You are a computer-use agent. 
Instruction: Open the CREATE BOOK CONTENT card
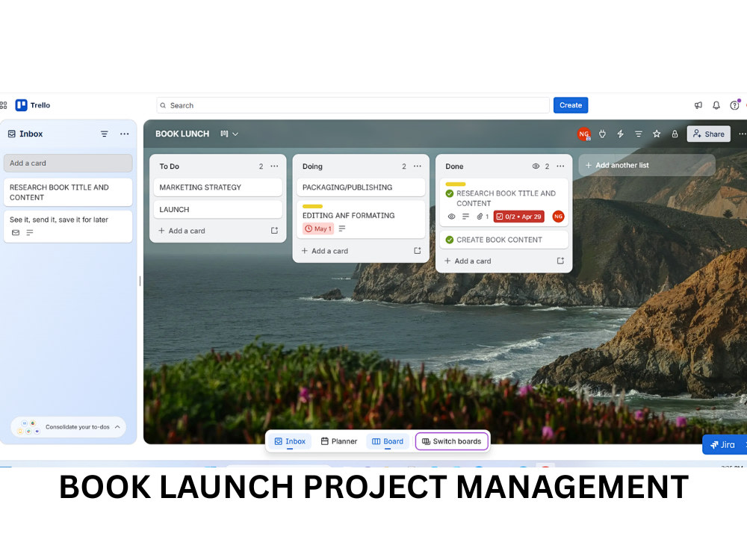pos(503,240)
